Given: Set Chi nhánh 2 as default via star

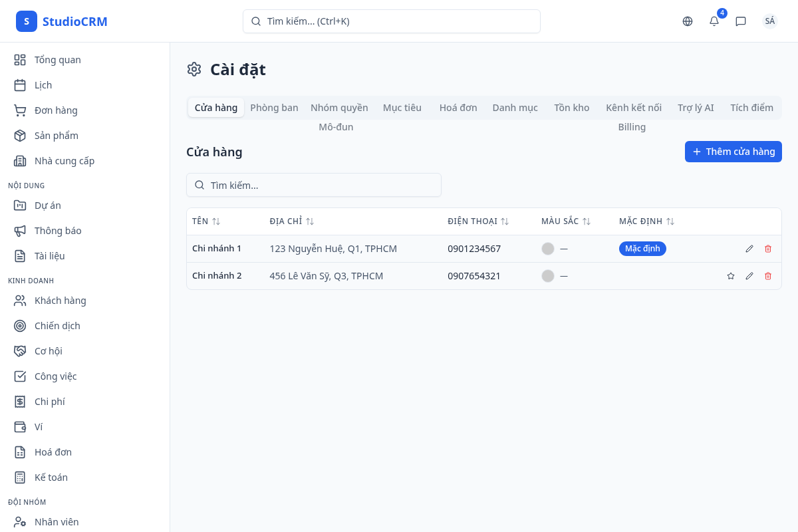Looking at the screenshot, I should [x=731, y=276].
